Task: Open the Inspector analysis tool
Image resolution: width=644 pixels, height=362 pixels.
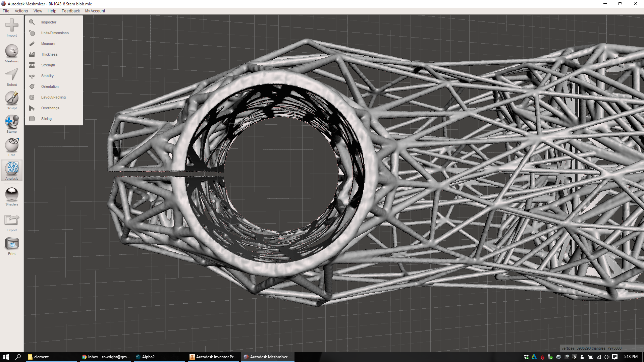Action: point(49,22)
